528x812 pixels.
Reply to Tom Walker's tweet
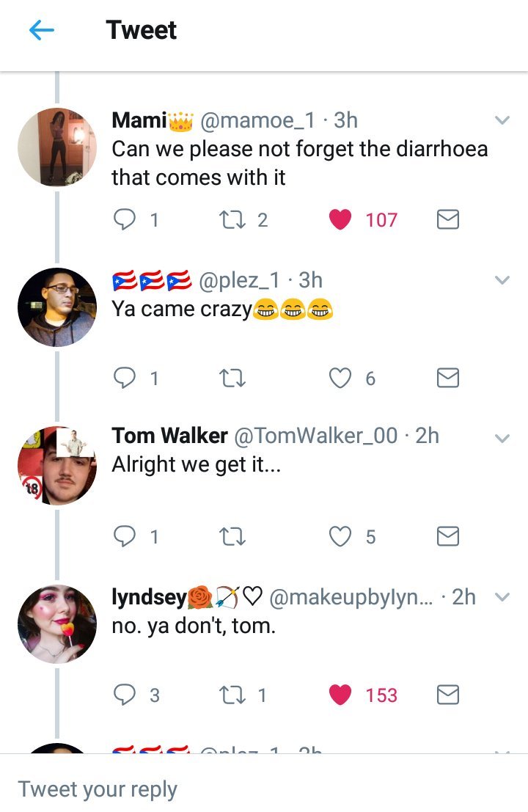[x=125, y=537]
